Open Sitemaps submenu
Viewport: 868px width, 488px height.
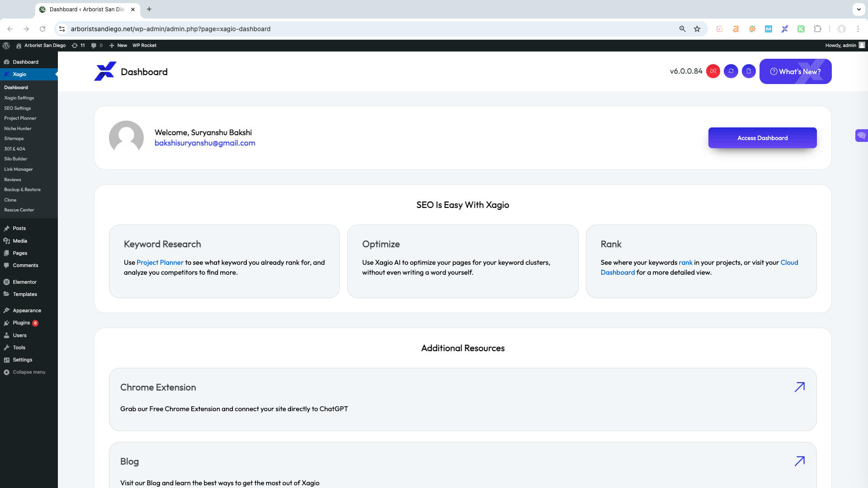[14, 138]
